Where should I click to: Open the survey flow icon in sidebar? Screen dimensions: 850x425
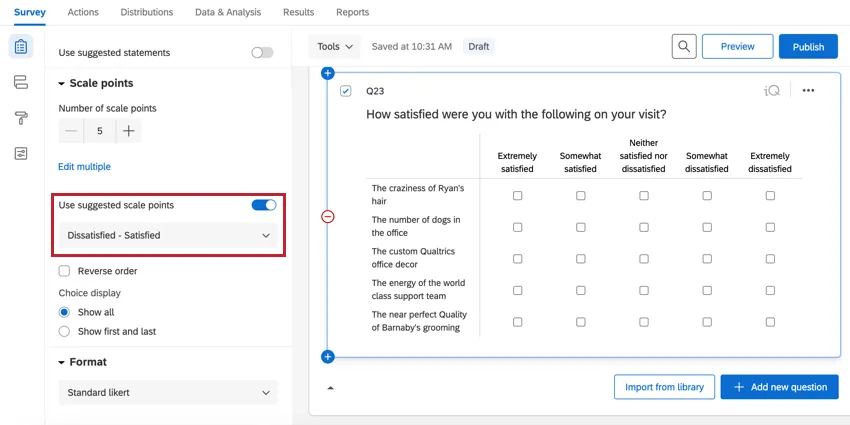[x=21, y=82]
